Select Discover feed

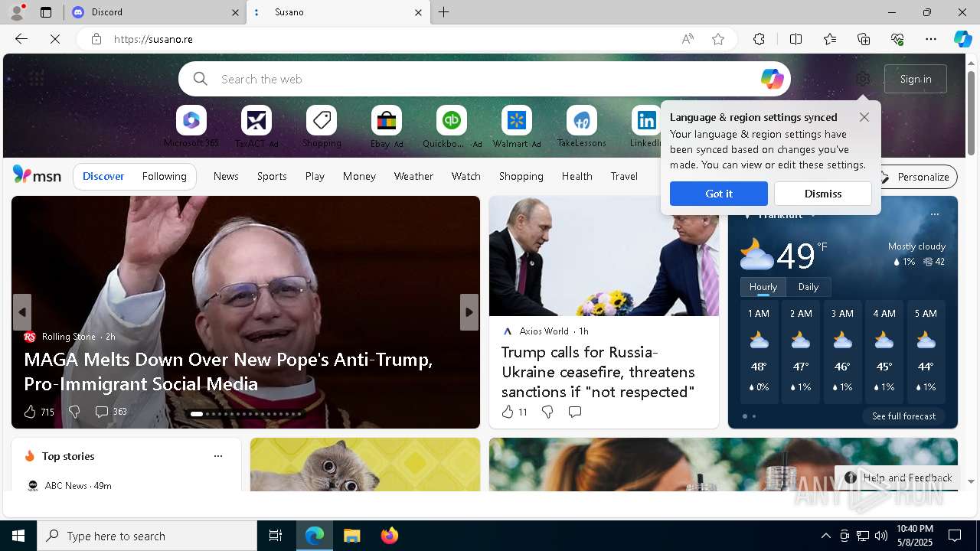click(x=103, y=176)
